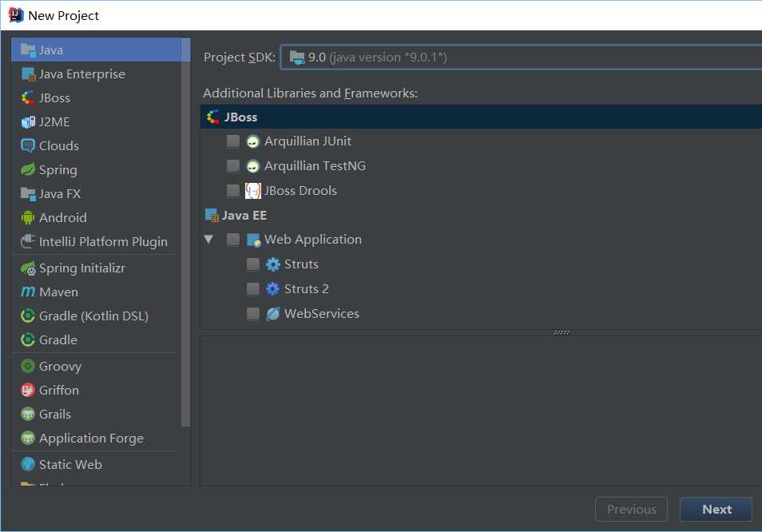Check the WebServices checkbox
Viewport: 762px width, 532px height.
coord(253,314)
